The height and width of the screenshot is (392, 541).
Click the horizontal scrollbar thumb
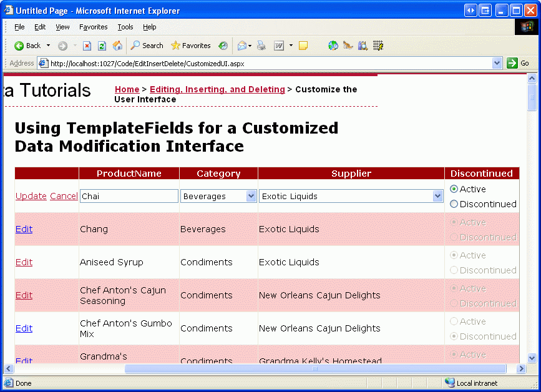pyautogui.click(x=315, y=369)
